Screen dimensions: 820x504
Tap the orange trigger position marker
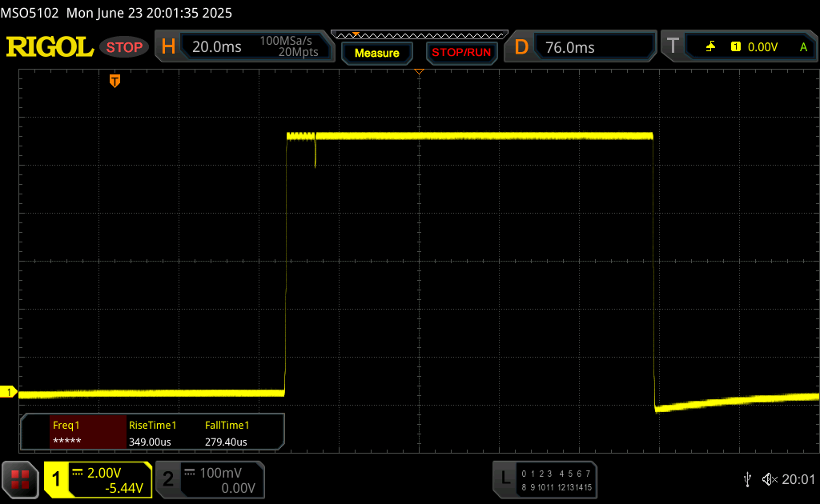[x=115, y=81]
